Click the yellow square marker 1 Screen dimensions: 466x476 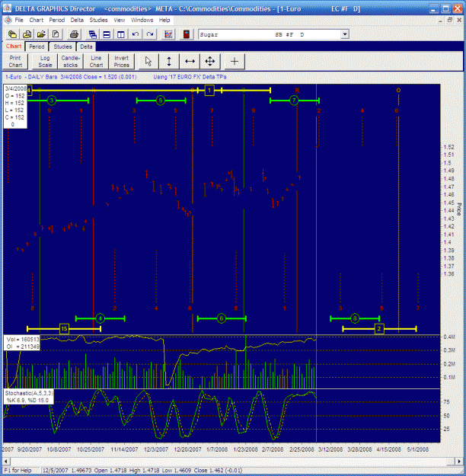pyautogui.click(x=209, y=90)
